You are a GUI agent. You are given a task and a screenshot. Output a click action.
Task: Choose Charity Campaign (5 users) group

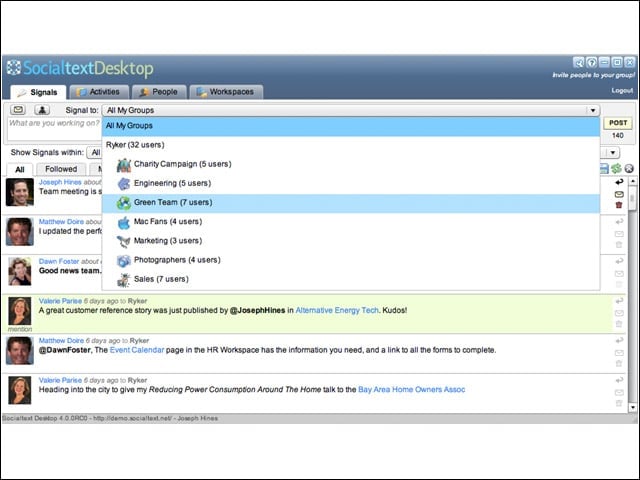(x=351, y=164)
